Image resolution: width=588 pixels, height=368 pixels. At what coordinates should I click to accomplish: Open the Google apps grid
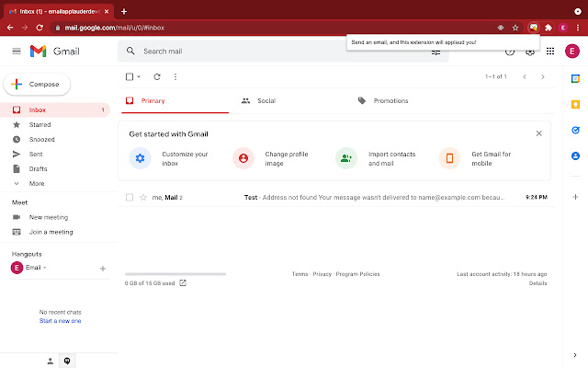pos(550,52)
